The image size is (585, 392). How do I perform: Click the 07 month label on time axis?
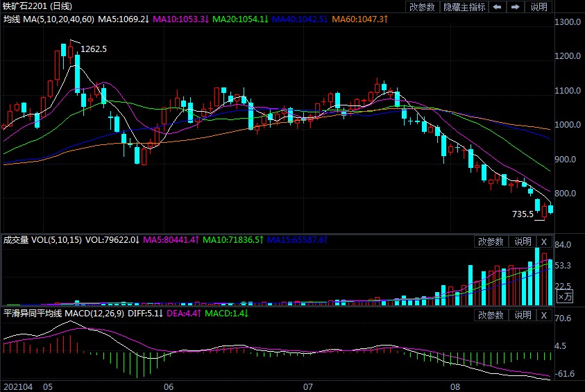point(308,386)
